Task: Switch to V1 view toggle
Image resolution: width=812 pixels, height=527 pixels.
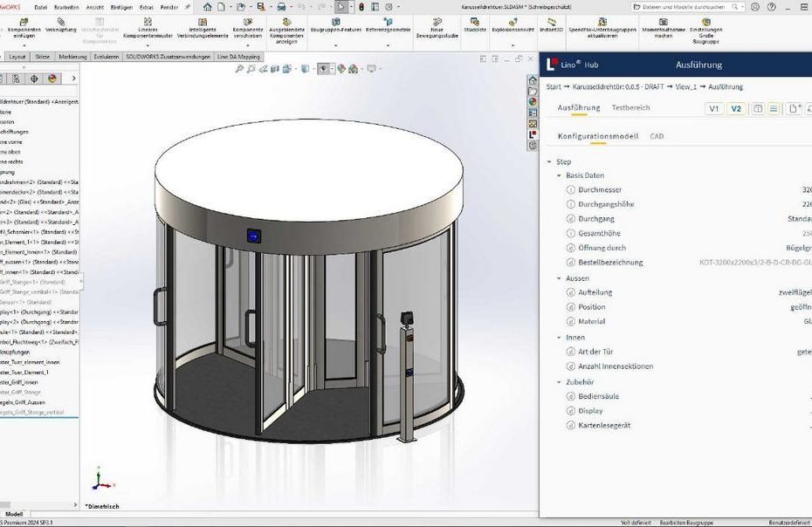Action: point(714,108)
